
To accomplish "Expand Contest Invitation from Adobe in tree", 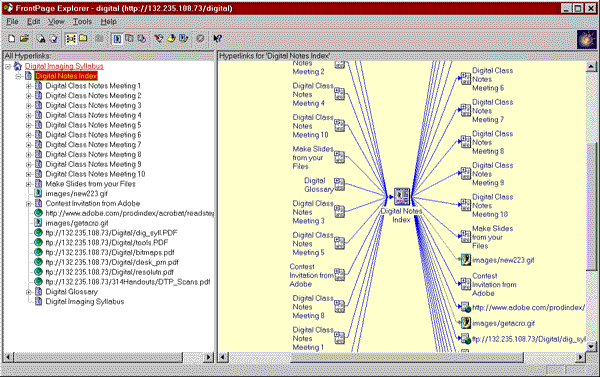I will coord(28,204).
